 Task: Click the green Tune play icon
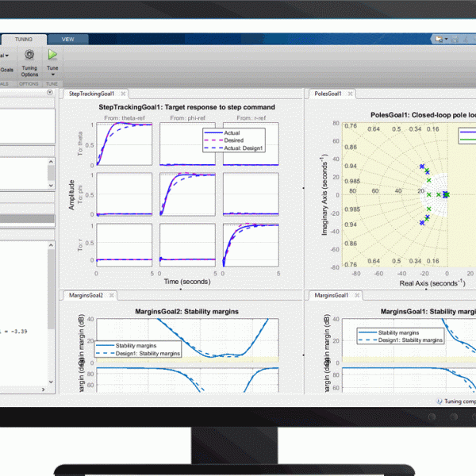52,55
